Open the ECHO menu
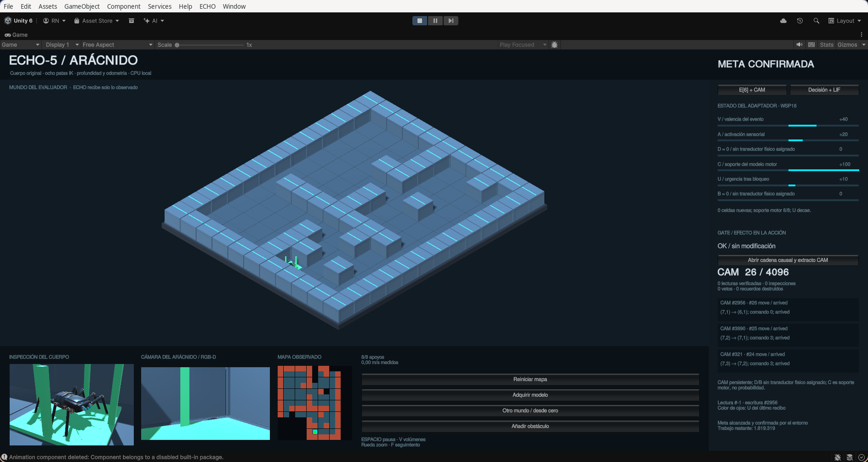Image resolution: width=868 pixels, height=462 pixels. point(207,6)
